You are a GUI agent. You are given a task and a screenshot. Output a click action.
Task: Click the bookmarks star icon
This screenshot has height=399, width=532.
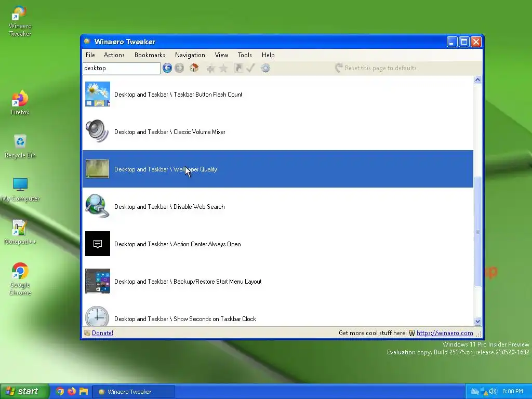[x=223, y=69]
